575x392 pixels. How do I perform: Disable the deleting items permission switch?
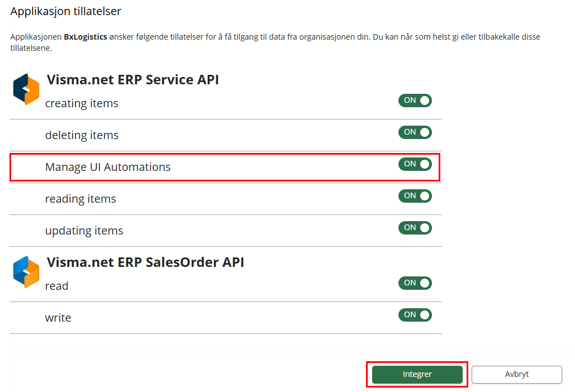(415, 132)
